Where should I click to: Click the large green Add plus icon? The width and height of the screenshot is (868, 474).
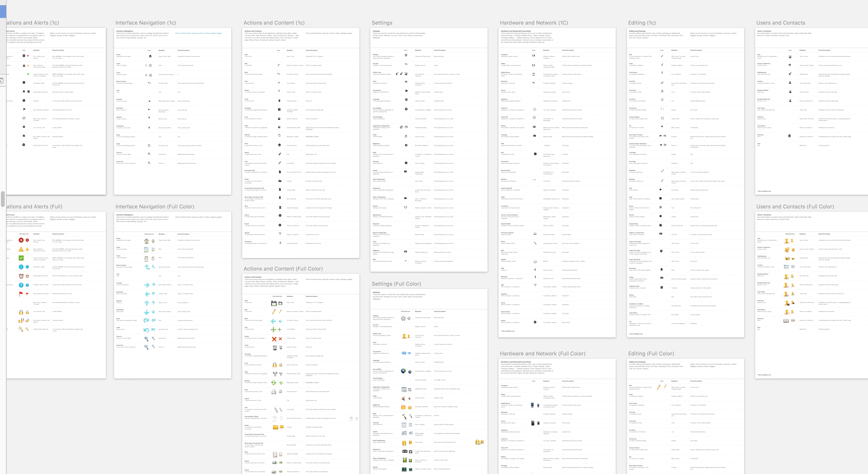click(273, 330)
